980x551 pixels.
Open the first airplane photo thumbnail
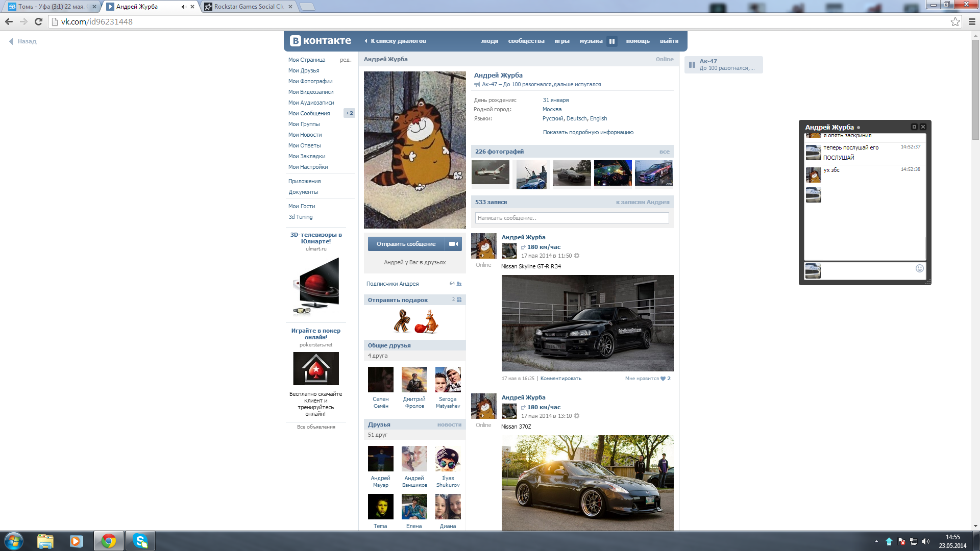(490, 173)
